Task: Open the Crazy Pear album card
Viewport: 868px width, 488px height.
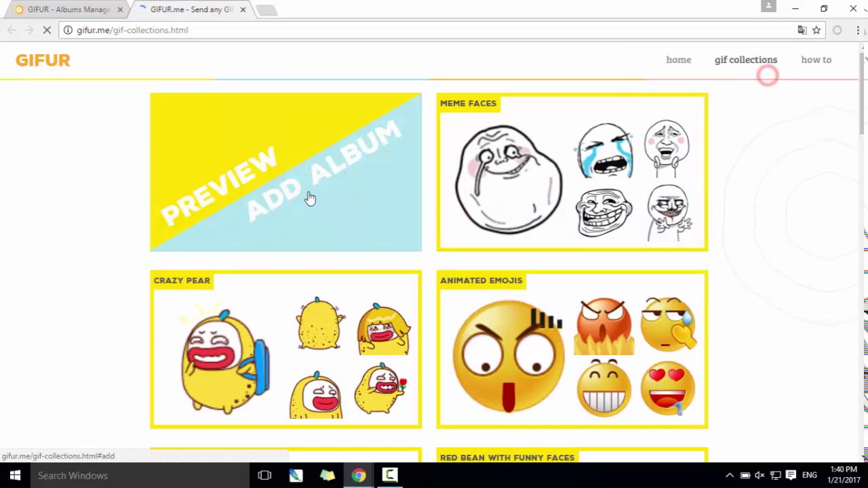Action: [285, 349]
